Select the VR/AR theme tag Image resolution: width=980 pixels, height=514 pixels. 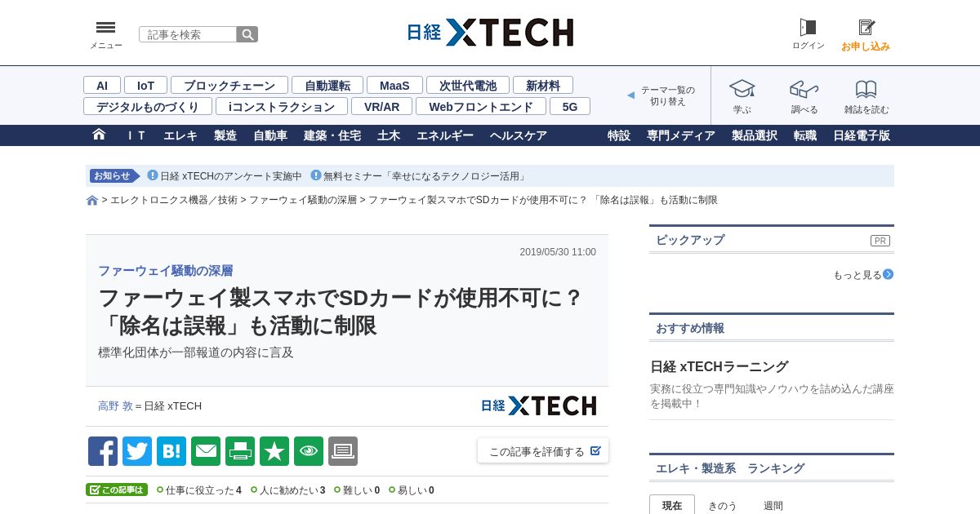click(x=381, y=106)
